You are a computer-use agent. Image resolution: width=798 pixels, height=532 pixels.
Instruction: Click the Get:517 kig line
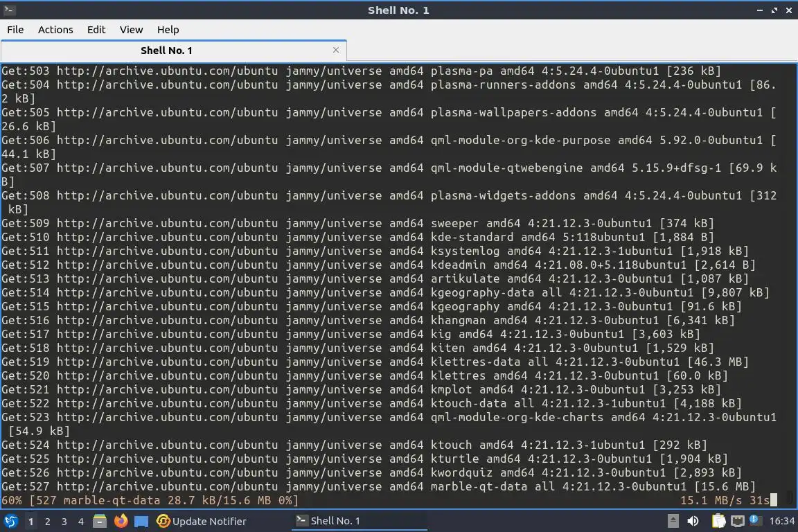[x=351, y=334]
